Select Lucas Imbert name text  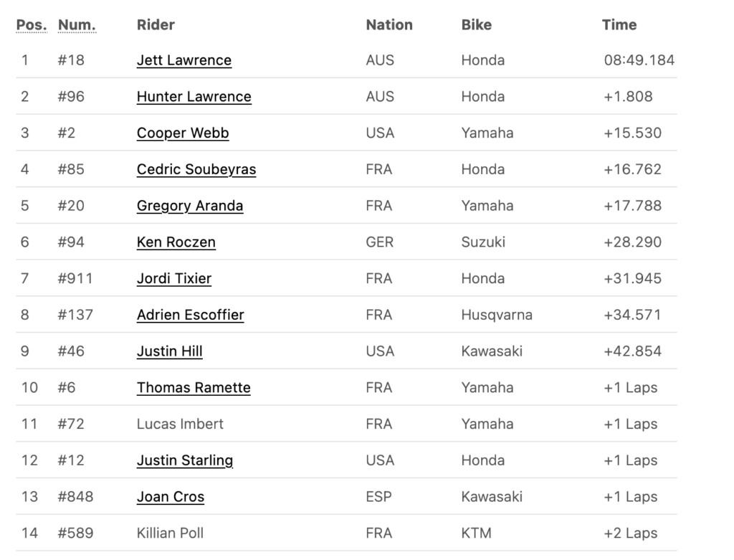click(180, 424)
